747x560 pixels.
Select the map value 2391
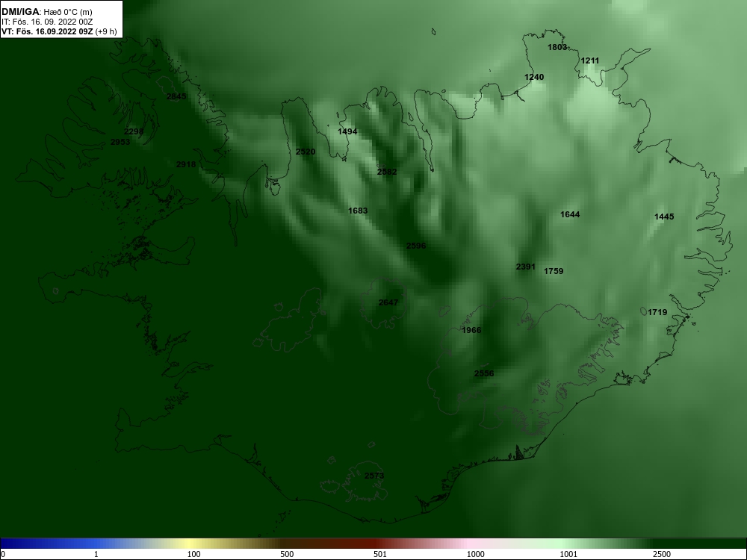point(525,267)
